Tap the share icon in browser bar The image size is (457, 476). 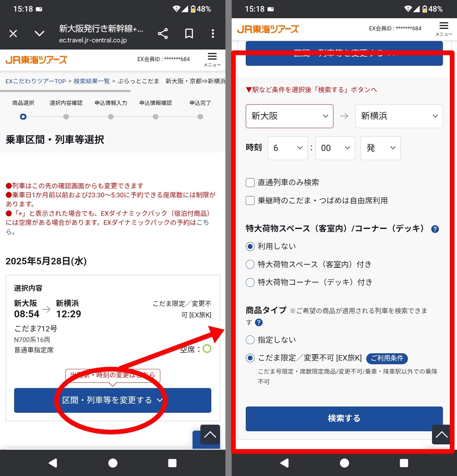(x=163, y=34)
